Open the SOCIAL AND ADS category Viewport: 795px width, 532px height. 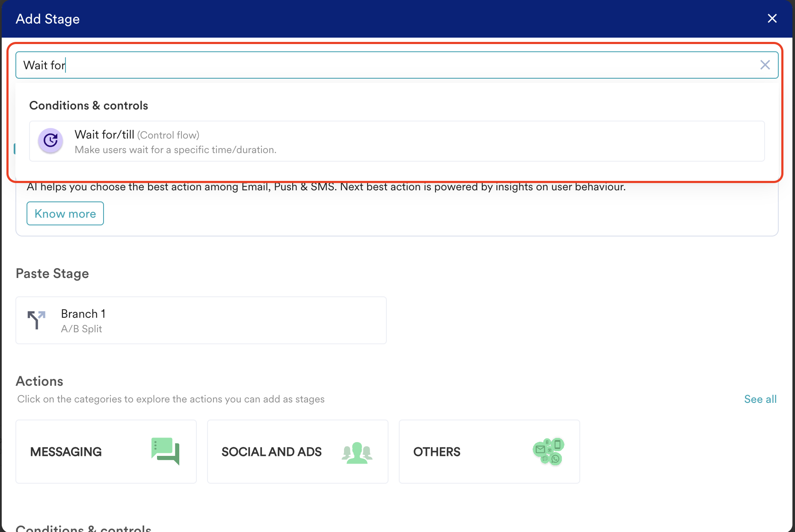(x=297, y=452)
